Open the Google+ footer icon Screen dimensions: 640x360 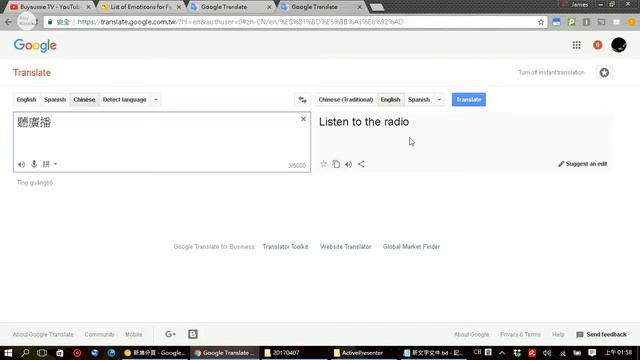click(x=170, y=334)
